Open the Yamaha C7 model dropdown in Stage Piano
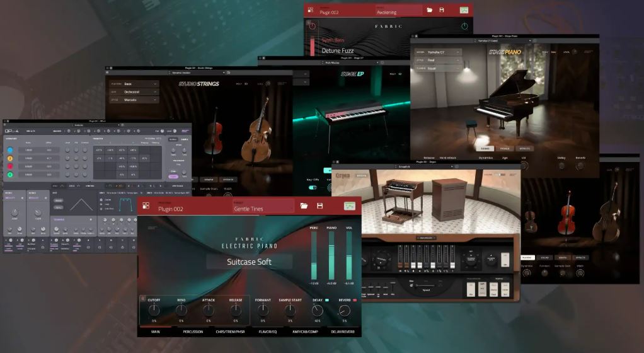 (x=438, y=52)
